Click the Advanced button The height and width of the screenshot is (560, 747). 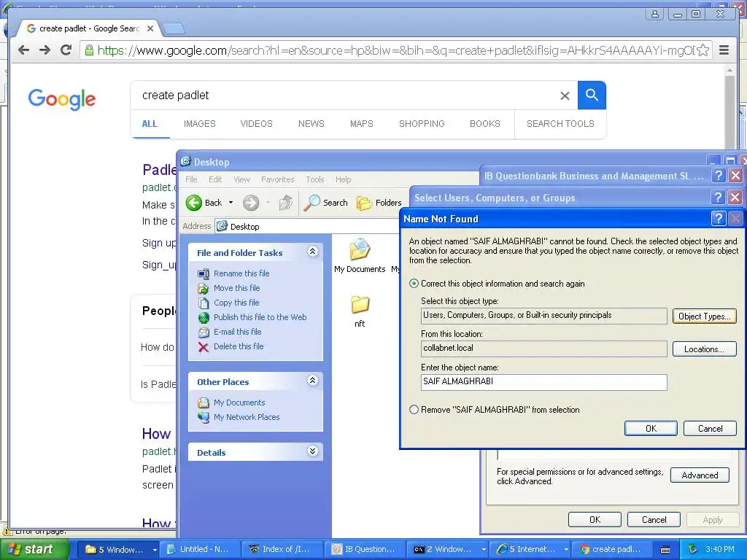click(x=700, y=475)
